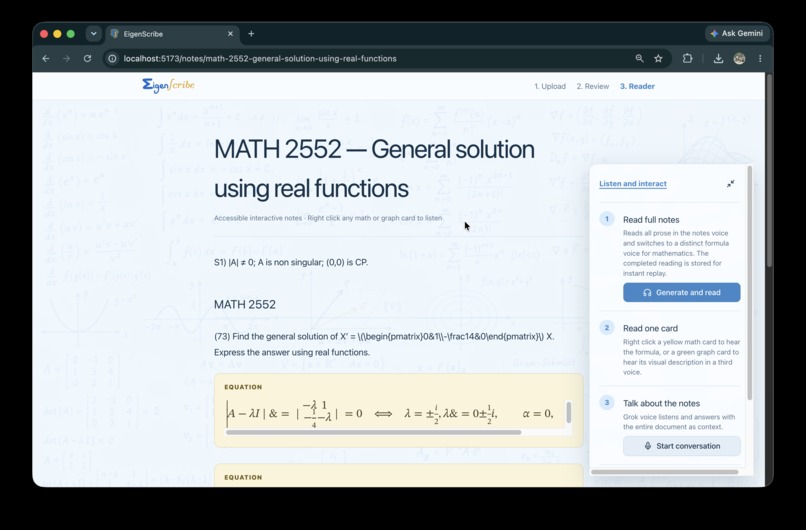The height and width of the screenshot is (530, 806).
Task: Bookmark this page with the star icon
Action: [658, 59]
